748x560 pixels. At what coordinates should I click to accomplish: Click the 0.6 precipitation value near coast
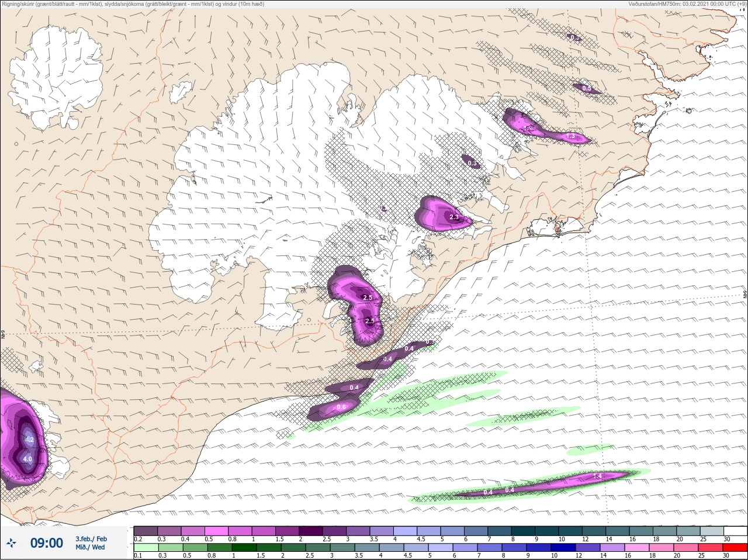click(341, 407)
